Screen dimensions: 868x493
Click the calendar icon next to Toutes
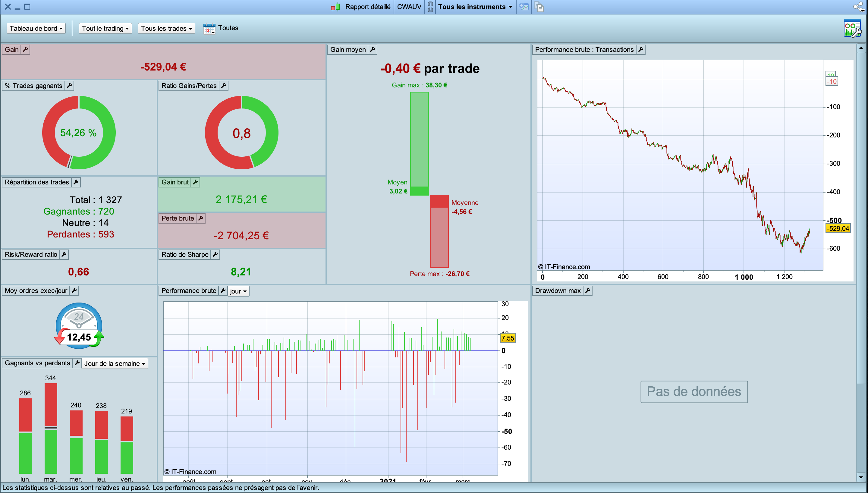[209, 28]
